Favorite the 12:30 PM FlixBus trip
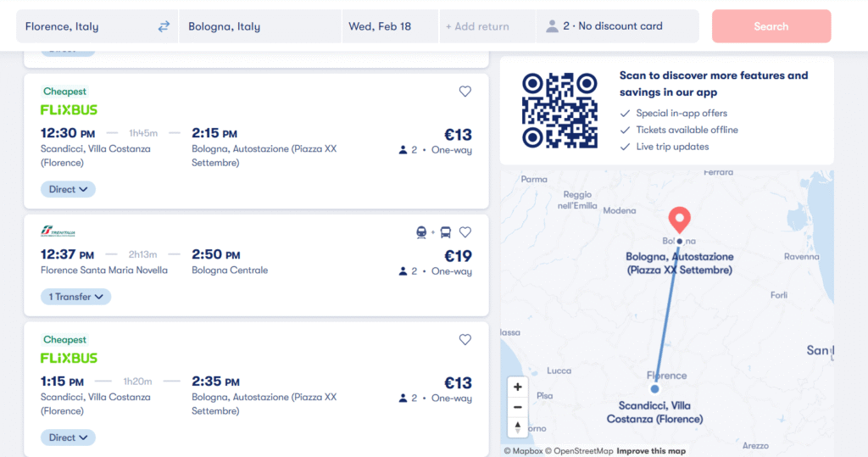The height and width of the screenshot is (457, 868). pyautogui.click(x=465, y=92)
